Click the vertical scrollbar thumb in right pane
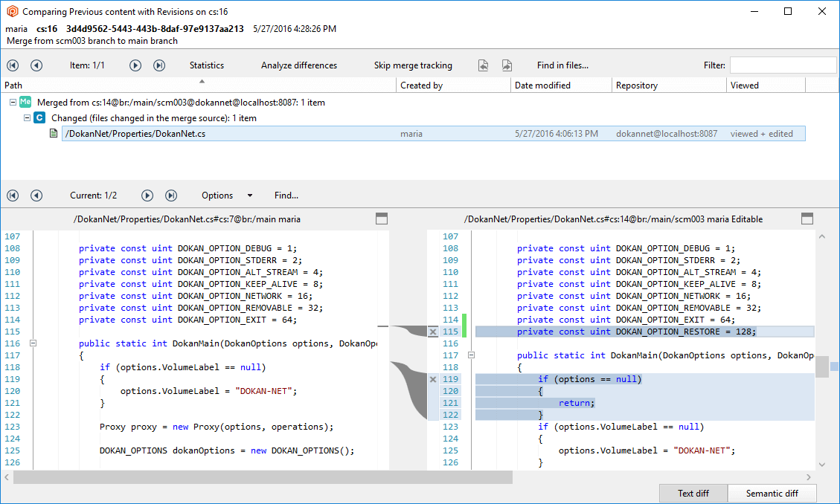Screen dimensions: 840x504 coord(822,367)
